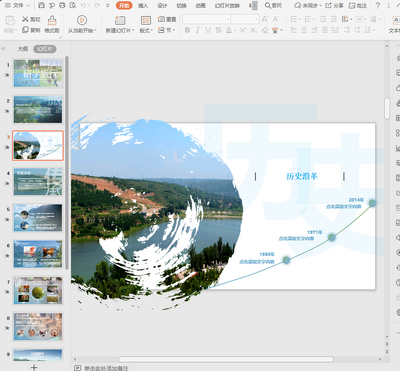This screenshot has width=400, height=371.
Task: Start slideshow from current slide play icon
Action: (82, 20)
